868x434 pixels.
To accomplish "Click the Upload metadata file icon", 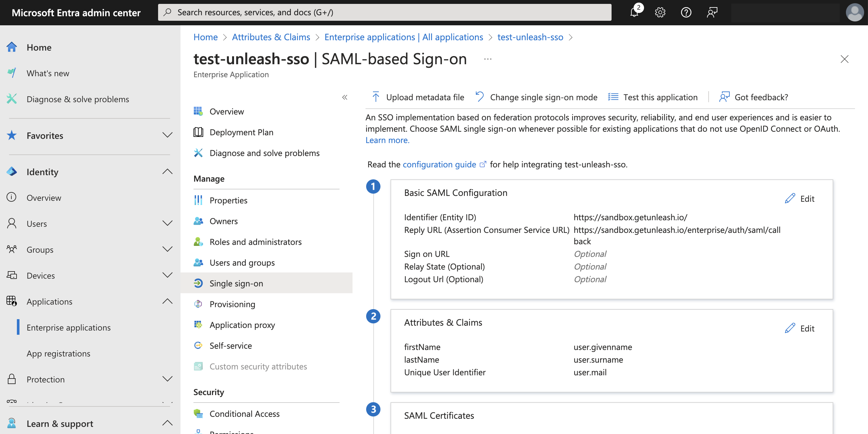I will click(x=376, y=97).
